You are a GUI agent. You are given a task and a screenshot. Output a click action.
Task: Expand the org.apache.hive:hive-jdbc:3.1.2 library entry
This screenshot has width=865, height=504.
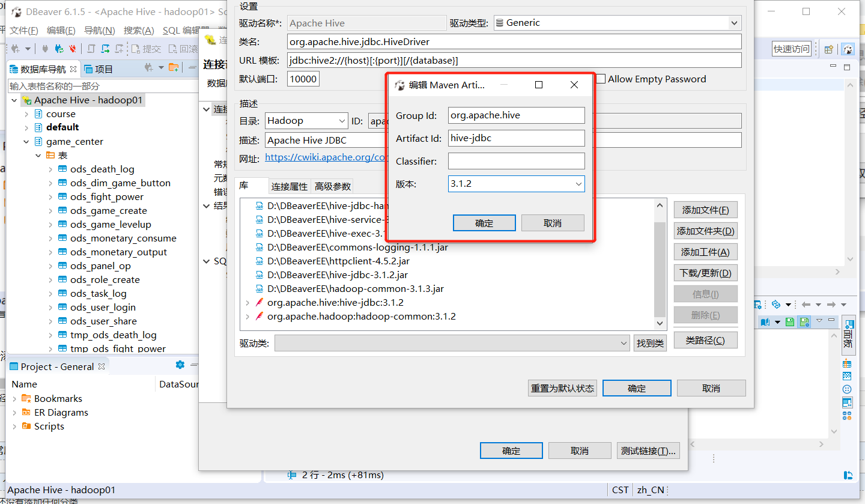(x=247, y=302)
